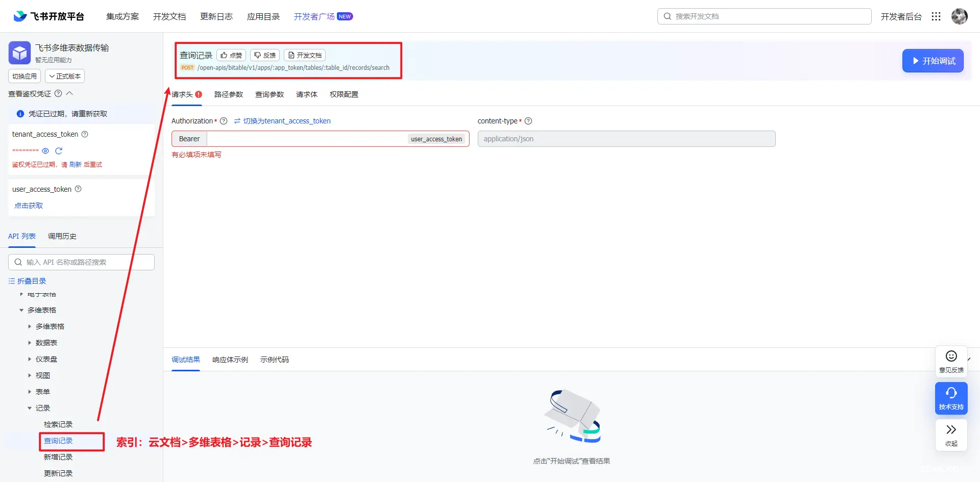
Task: Collapse the 查看鉴权凭证 section arrow
Action: click(x=70, y=93)
